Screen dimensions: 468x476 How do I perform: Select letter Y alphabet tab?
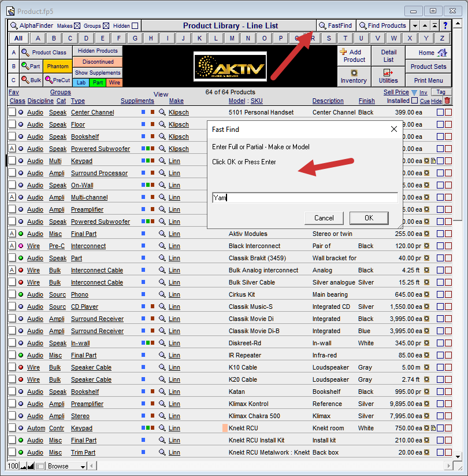click(426, 38)
